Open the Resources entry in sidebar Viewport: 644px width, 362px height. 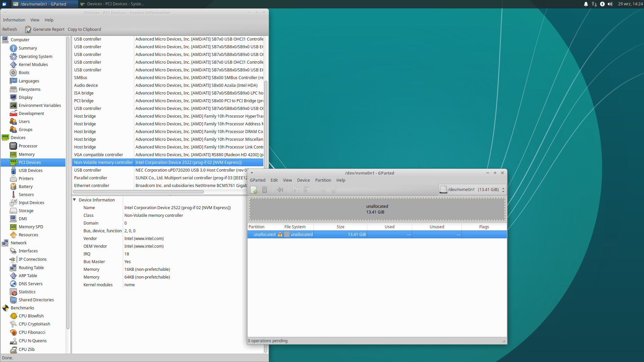tap(28, 235)
